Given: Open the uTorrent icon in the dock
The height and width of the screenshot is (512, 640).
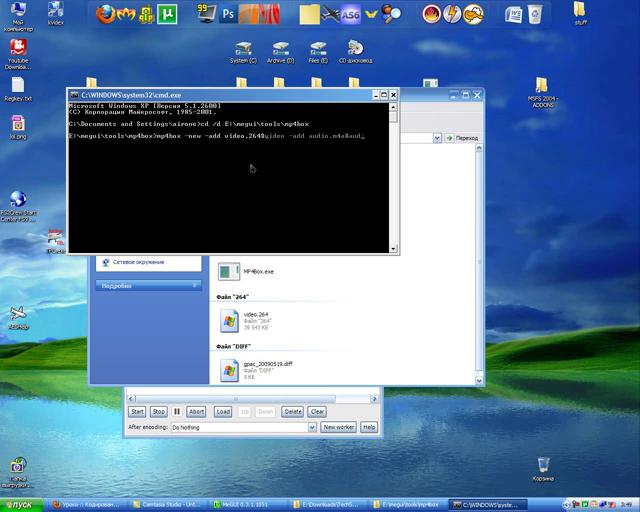Looking at the screenshot, I should click(x=167, y=14).
